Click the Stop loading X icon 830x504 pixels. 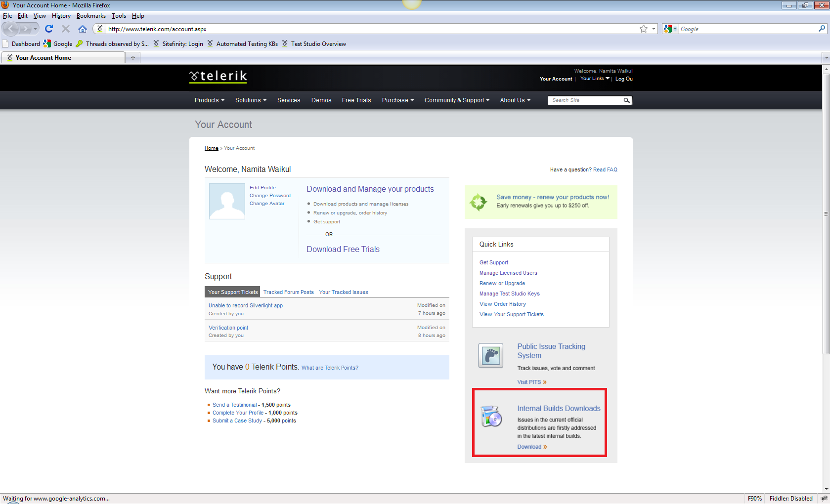(x=66, y=29)
